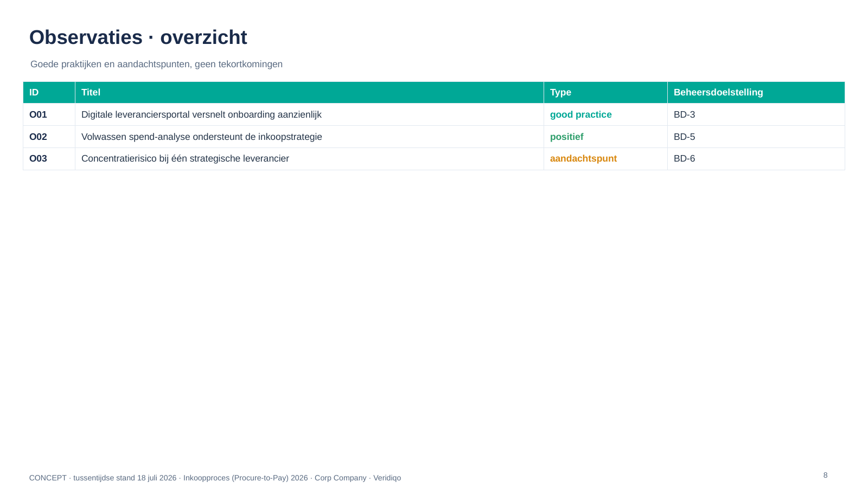Click the orange aandachtspunt type label
Image resolution: width=868 pixels, height=488 pixels.
[583, 159]
